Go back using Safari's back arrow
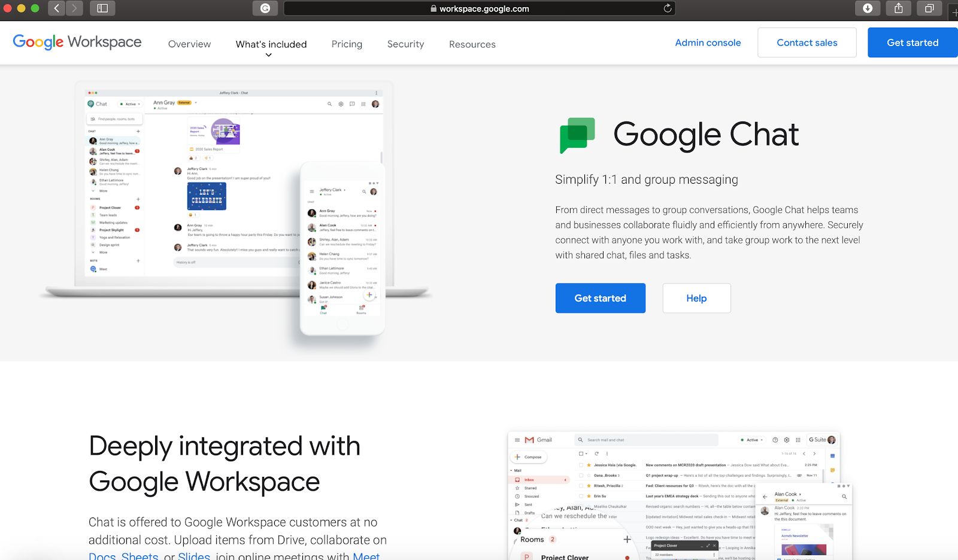The width and height of the screenshot is (958, 560). (x=56, y=8)
